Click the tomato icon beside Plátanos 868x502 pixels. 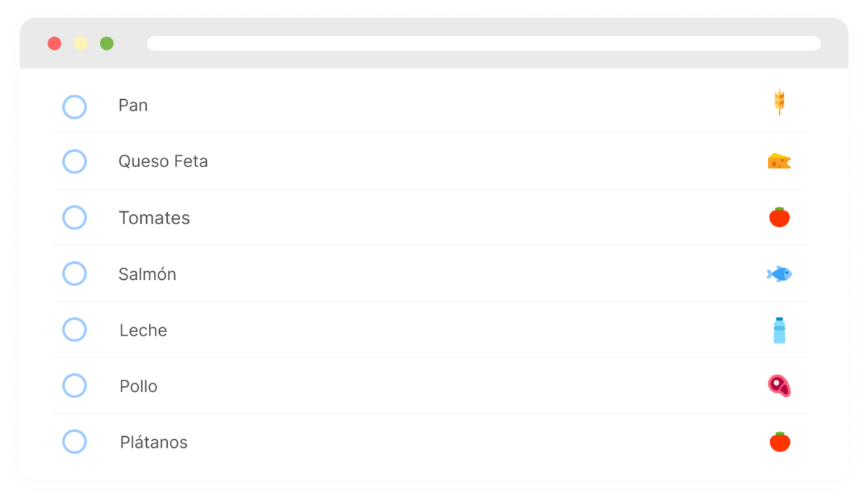(779, 441)
